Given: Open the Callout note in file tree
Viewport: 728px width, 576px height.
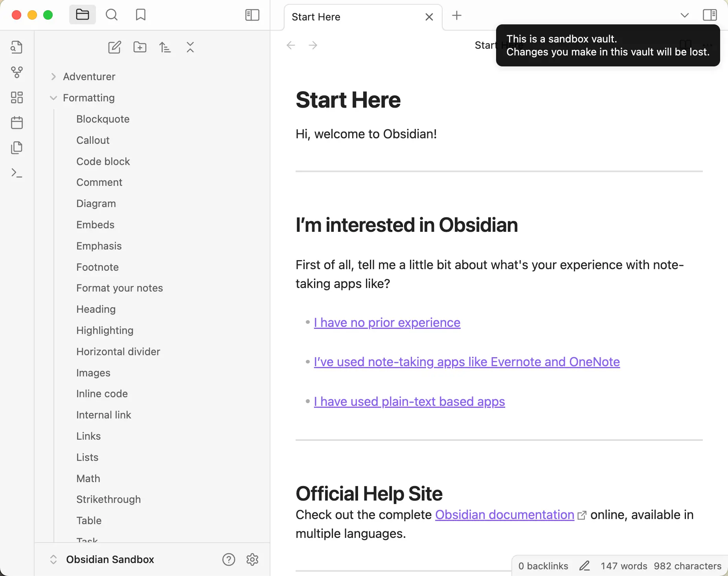Looking at the screenshot, I should [93, 140].
